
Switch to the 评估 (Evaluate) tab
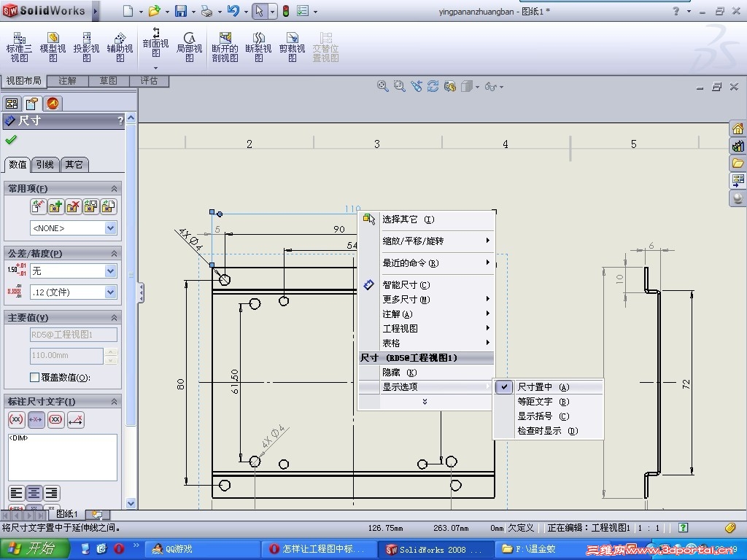pyautogui.click(x=149, y=81)
